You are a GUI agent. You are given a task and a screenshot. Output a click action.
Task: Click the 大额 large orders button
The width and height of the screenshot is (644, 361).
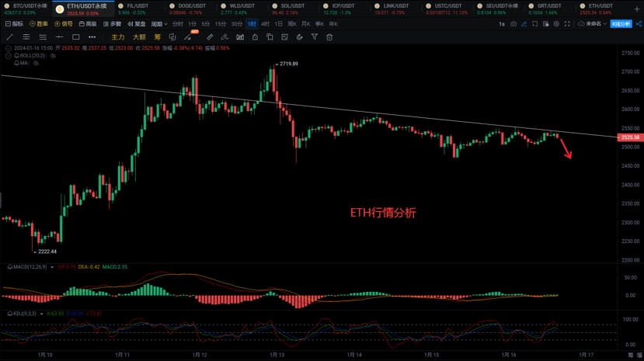139,37
